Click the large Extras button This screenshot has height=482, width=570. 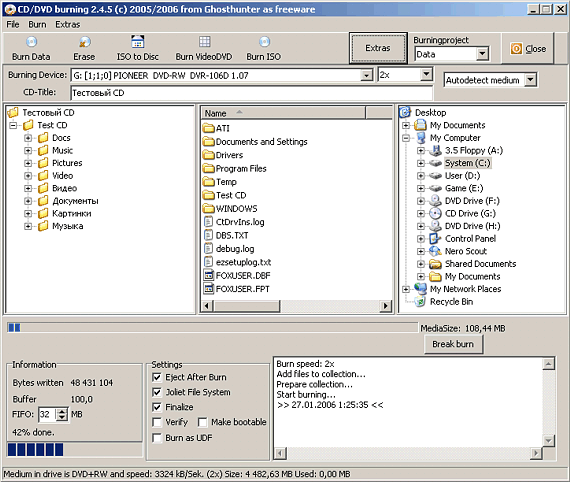(x=378, y=48)
